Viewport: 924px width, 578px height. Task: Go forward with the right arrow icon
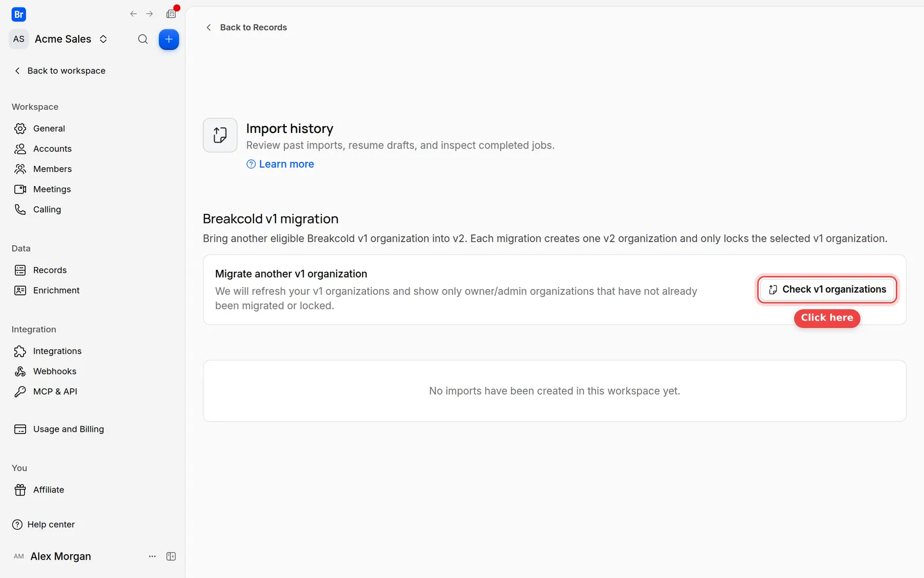150,14
